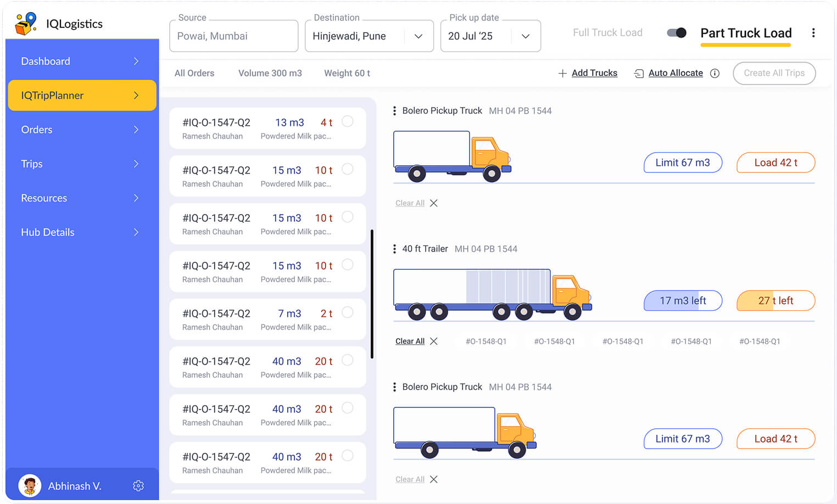
Task: Click the Add Trucks plus icon
Action: (562, 73)
